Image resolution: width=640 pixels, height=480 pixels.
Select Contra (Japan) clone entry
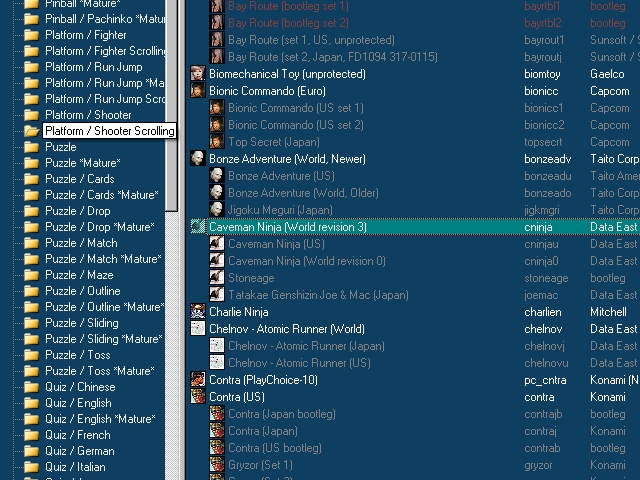tap(263, 431)
